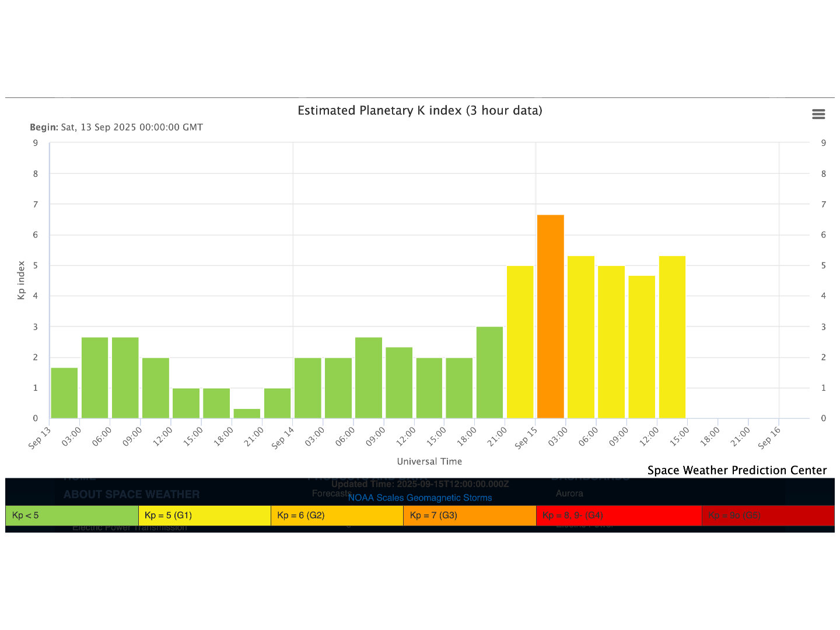Click the first green bar at Sep 13
The width and height of the screenshot is (840, 630).
(x=64, y=393)
